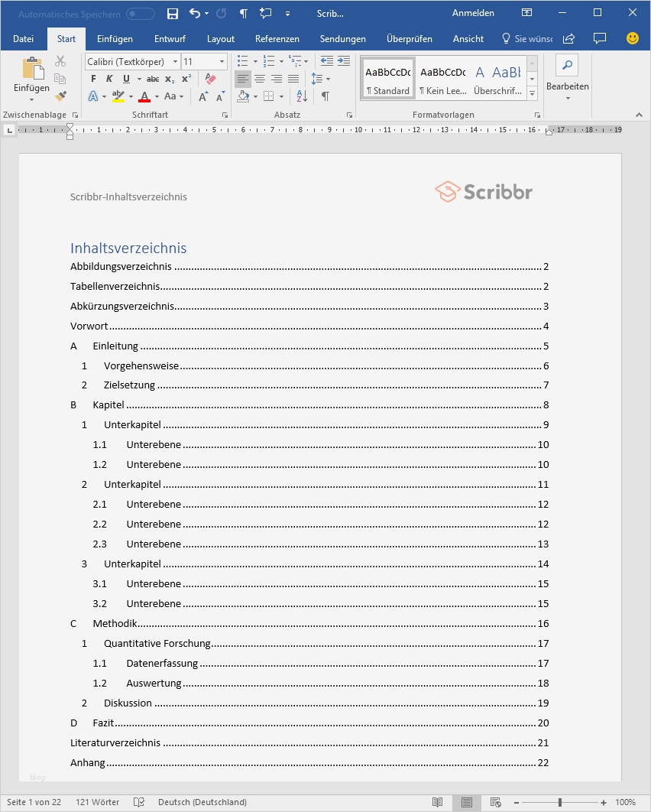
Task: Toggle the subscript x₂ button
Action: pyautogui.click(x=169, y=79)
